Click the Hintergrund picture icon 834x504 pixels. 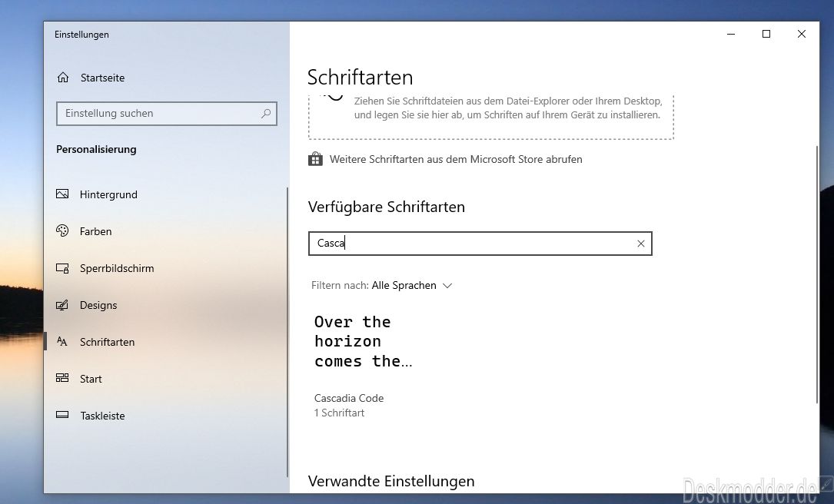[62, 194]
